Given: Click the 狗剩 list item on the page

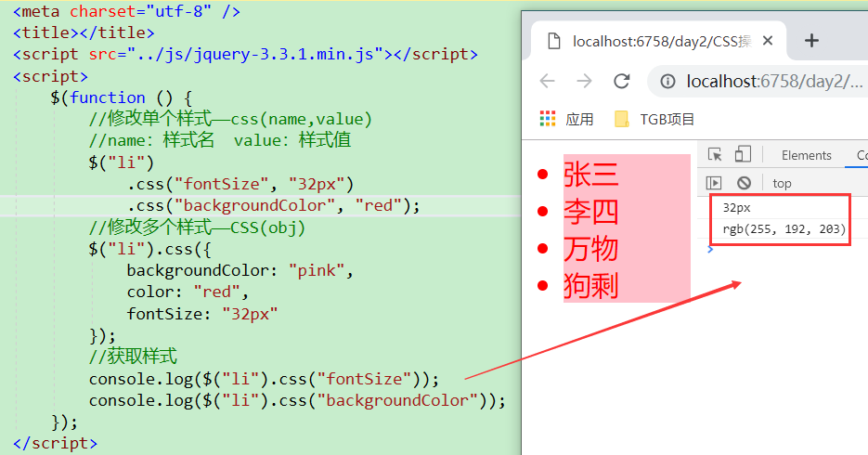Looking at the screenshot, I should [x=590, y=286].
